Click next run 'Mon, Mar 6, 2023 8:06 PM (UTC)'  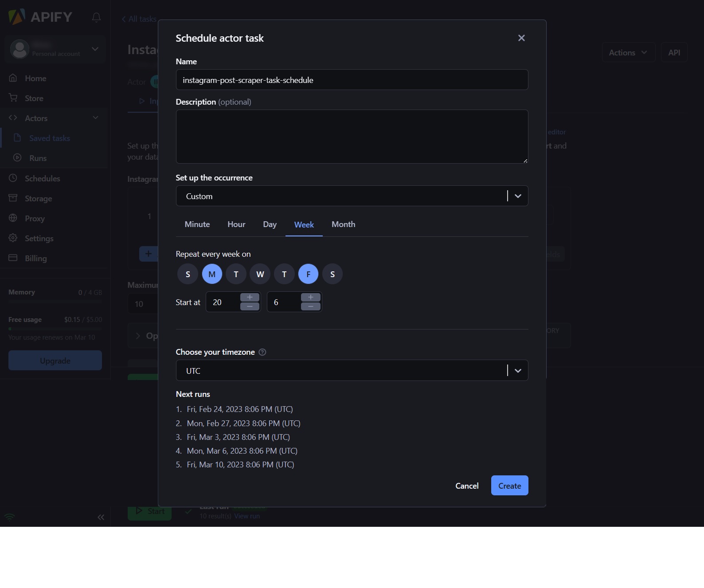[242, 451]
